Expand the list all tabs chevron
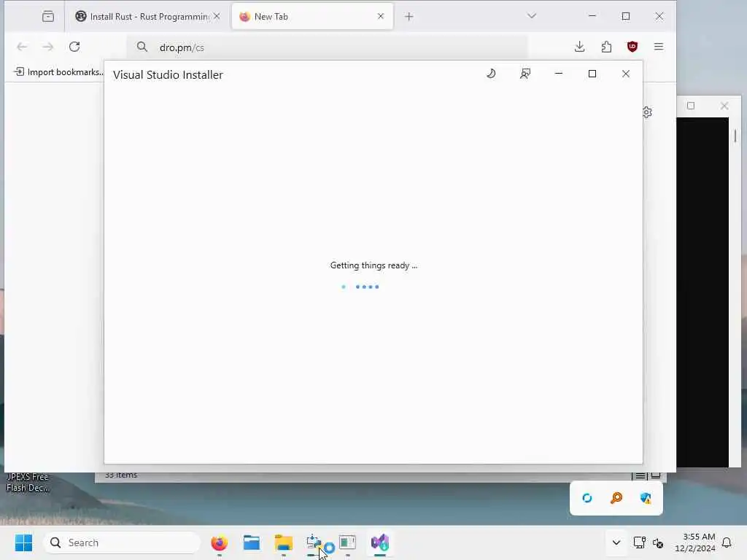The width and height of the screenshot is (747, 560). click(x=532, y=16)
